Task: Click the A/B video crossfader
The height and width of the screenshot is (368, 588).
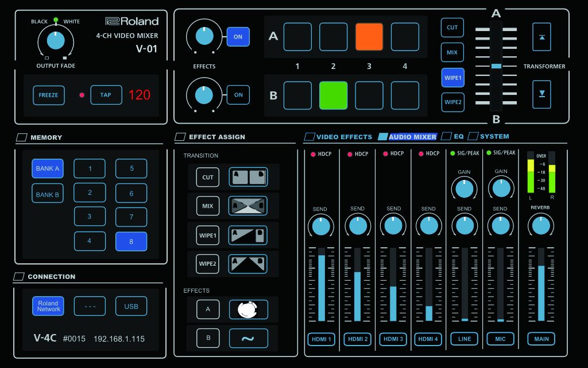Action: (496, 66)
